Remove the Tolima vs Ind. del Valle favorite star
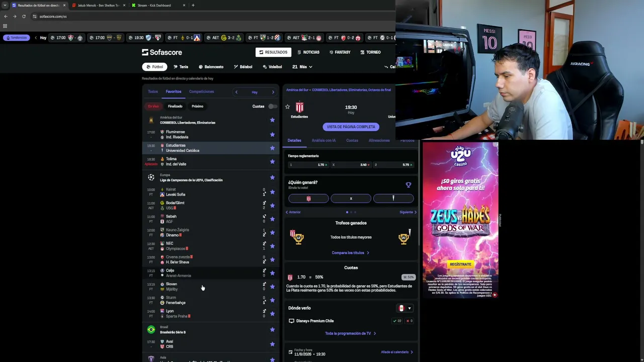 [272, 161]
